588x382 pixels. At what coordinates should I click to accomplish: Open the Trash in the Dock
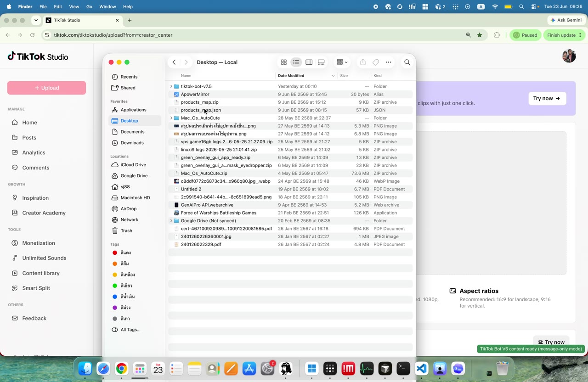[503, 368]
